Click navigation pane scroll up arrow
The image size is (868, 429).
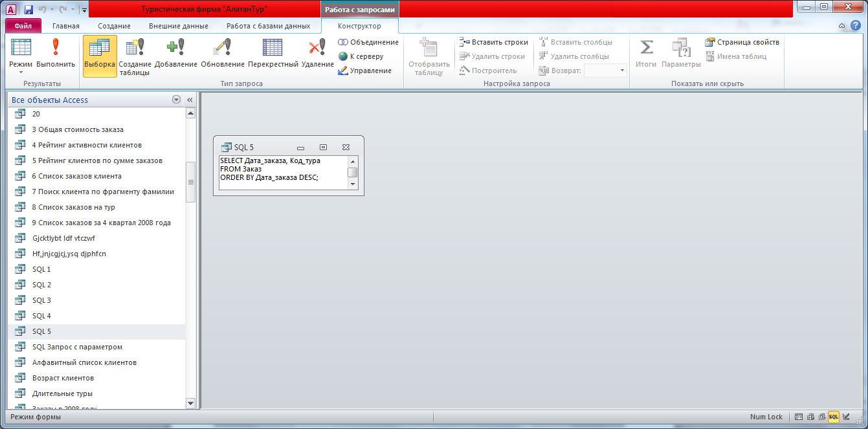click(190, 113)
